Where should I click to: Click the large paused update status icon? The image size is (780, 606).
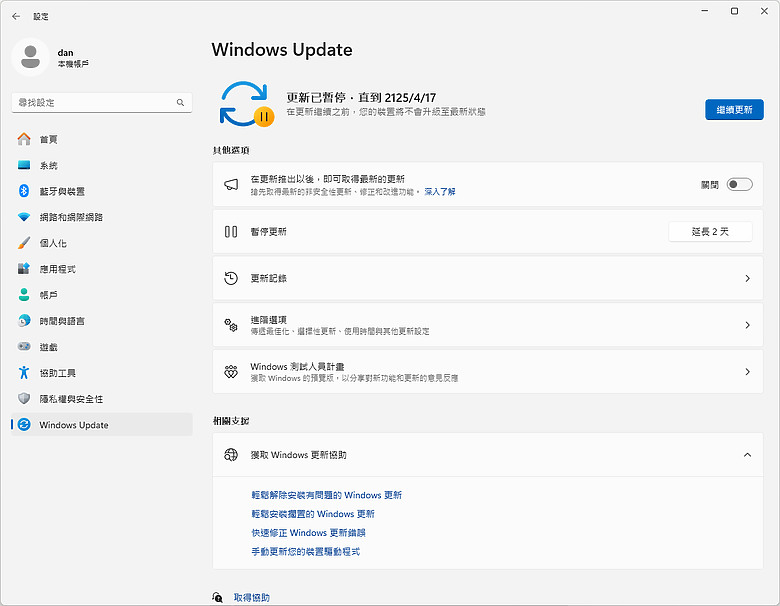[246, 104]
